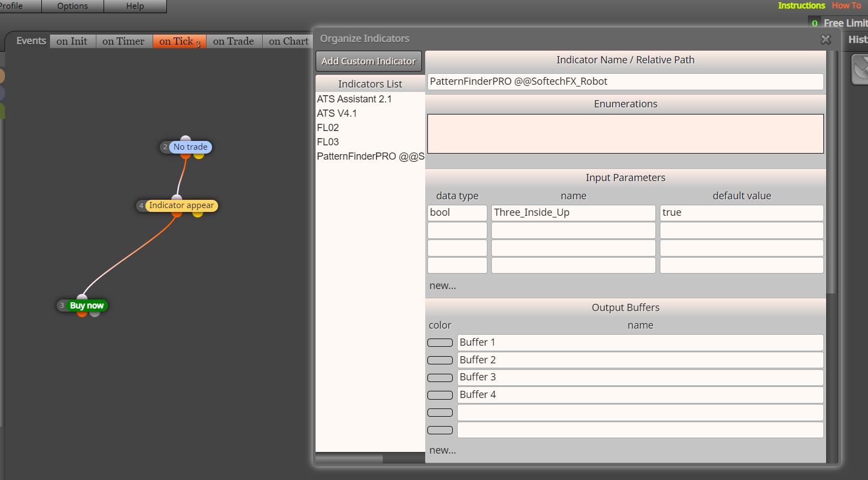Viewport: 868px width, 480px height.
Task: Close the Organize Indicators dialog
Action: (x=826, y=40)
